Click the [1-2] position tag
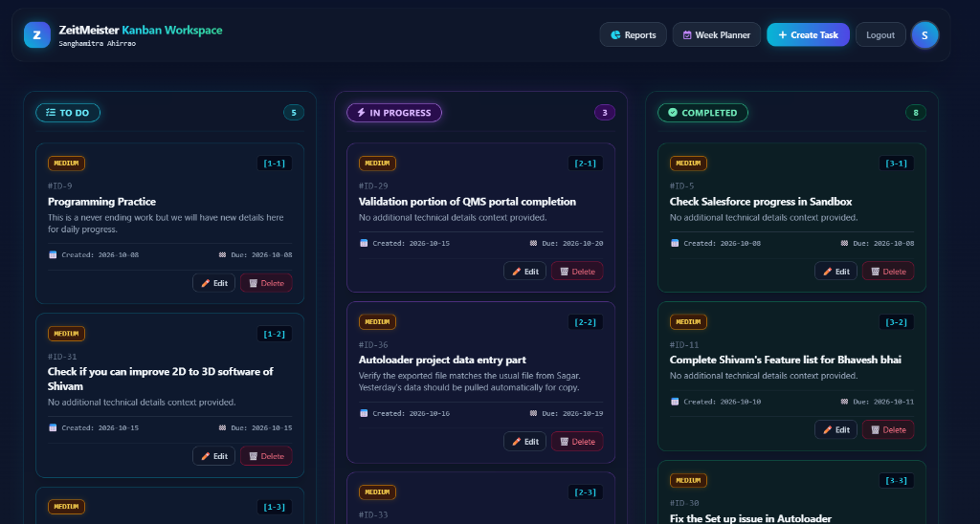 coord(275,334)
